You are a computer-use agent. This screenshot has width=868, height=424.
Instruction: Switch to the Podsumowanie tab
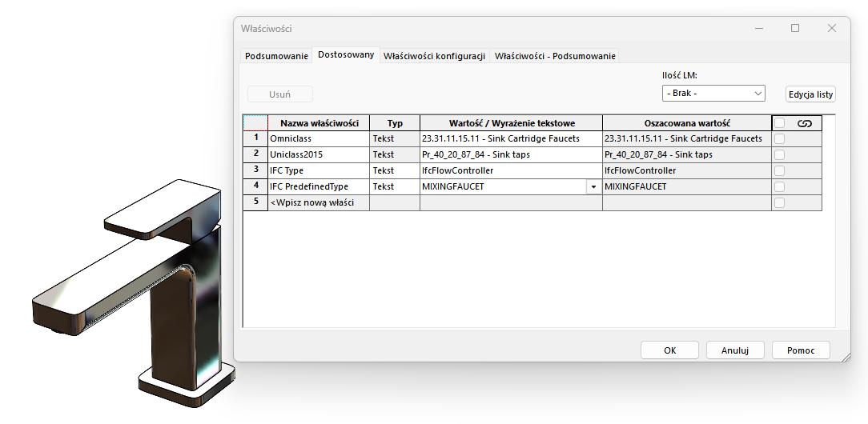[276, 56]
